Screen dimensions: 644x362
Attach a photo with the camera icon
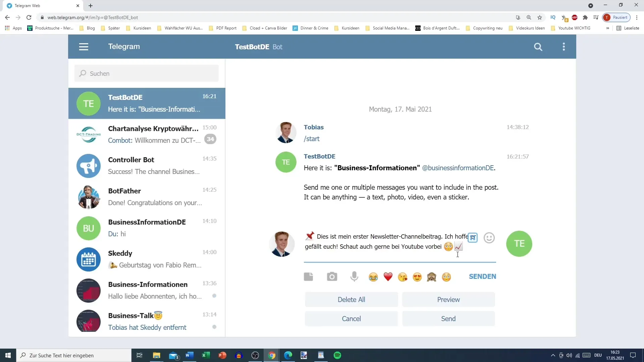(x=332, y=277)
